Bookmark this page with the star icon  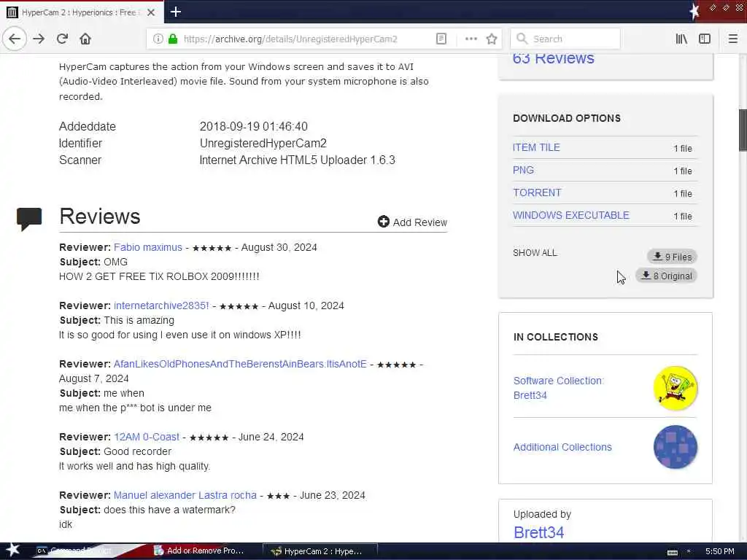[x=492, y=39]
